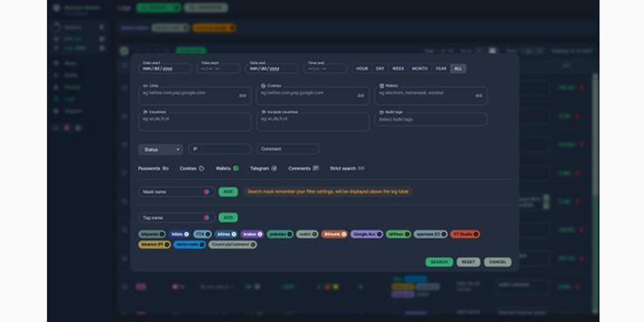Toggle the Cookies filter option
This screenshot has width=644, height=322.
[192, 168]
